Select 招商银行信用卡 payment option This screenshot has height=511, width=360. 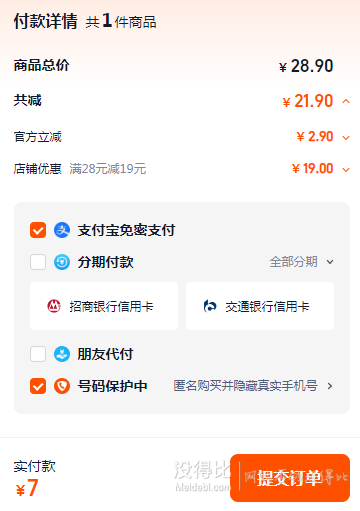point(104,306)
